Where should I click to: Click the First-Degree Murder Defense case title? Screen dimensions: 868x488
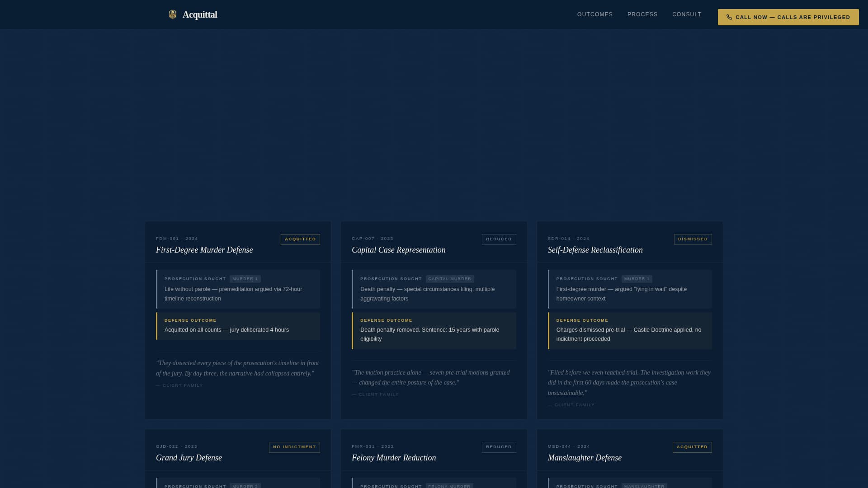click(204, 249)
